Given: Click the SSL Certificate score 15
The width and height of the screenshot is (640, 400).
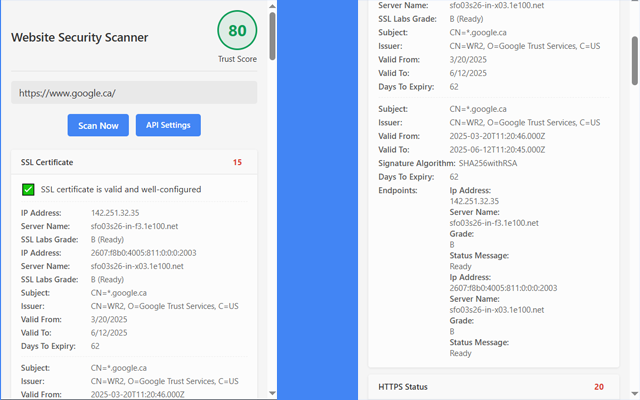Looking at the screenshot, I should pyautogui.click(x=237, y=162).
